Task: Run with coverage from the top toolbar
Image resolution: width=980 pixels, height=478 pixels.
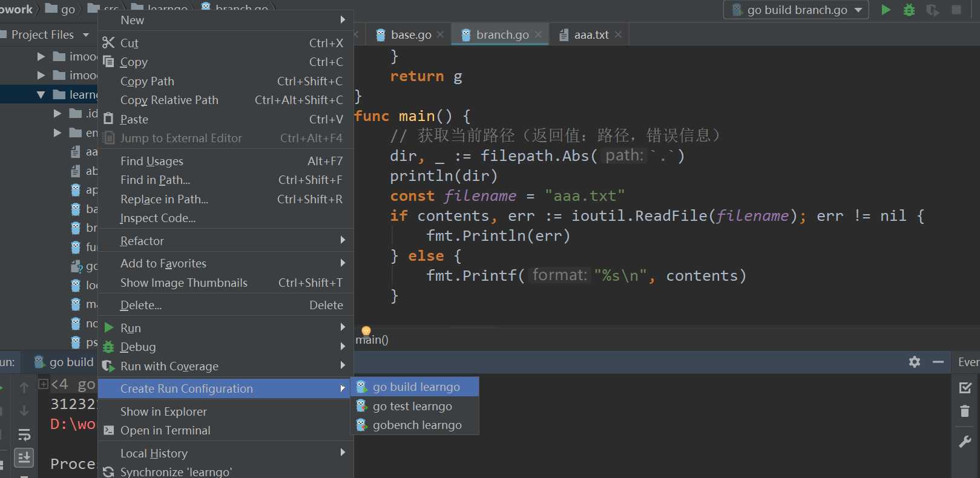Action: pos(932,10)
